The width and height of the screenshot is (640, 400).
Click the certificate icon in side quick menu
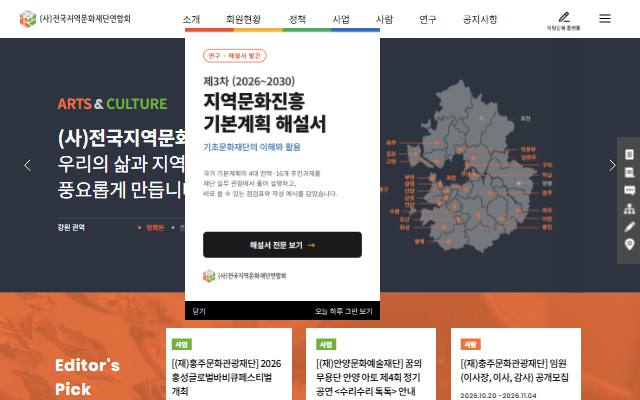(x=629, y=172)
